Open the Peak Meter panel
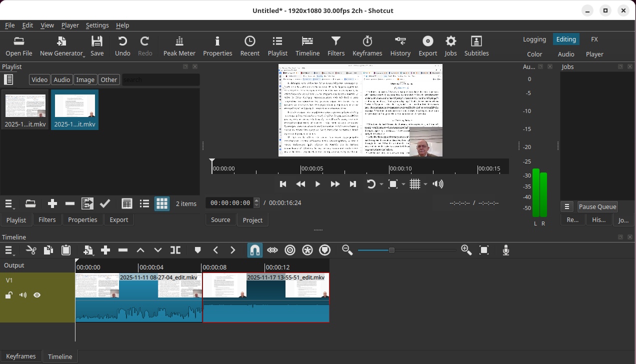The width and height of the screenshot is (636, 364). pos(179,46)
